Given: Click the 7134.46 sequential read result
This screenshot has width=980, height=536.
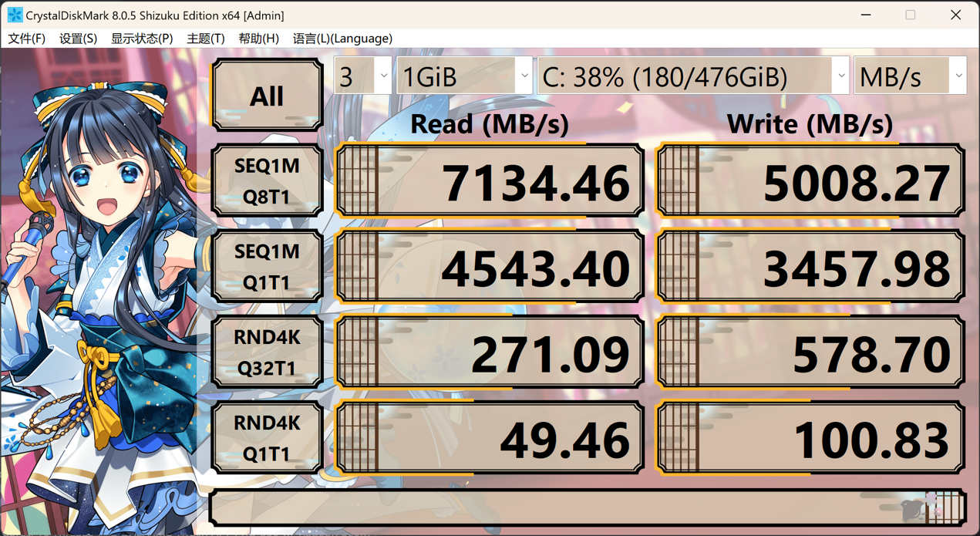Looking at the screenshot, I should [x=490, y=182].
